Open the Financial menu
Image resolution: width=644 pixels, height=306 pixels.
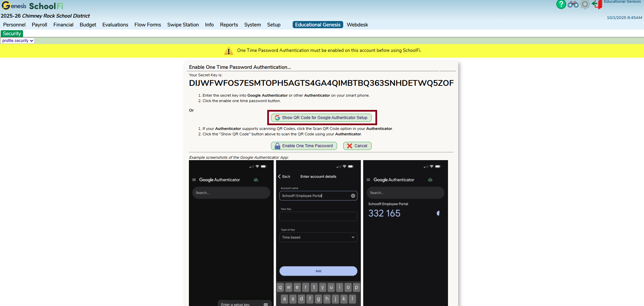[63, 25]
